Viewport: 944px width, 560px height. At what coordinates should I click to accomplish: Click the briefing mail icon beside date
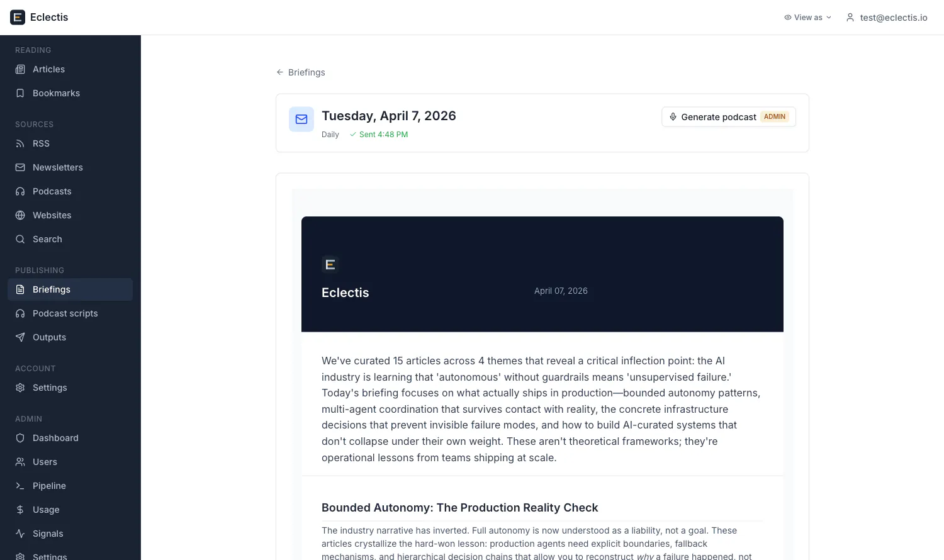click(x=301, y=120)
